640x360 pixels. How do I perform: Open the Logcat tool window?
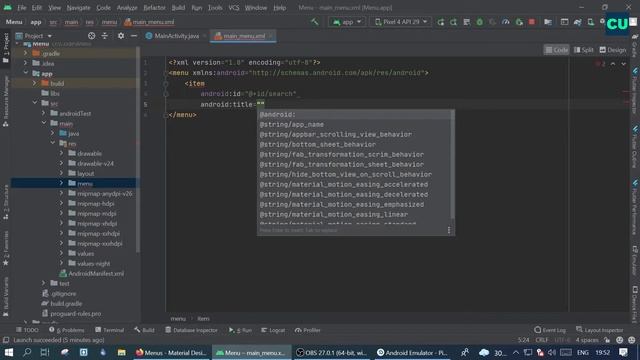(x=273, y=330)
